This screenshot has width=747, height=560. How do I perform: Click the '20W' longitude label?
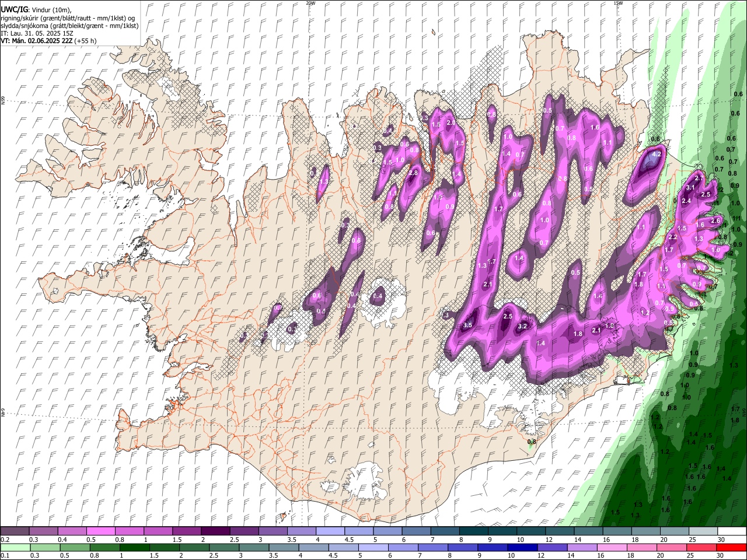click(x=310, y=3)
